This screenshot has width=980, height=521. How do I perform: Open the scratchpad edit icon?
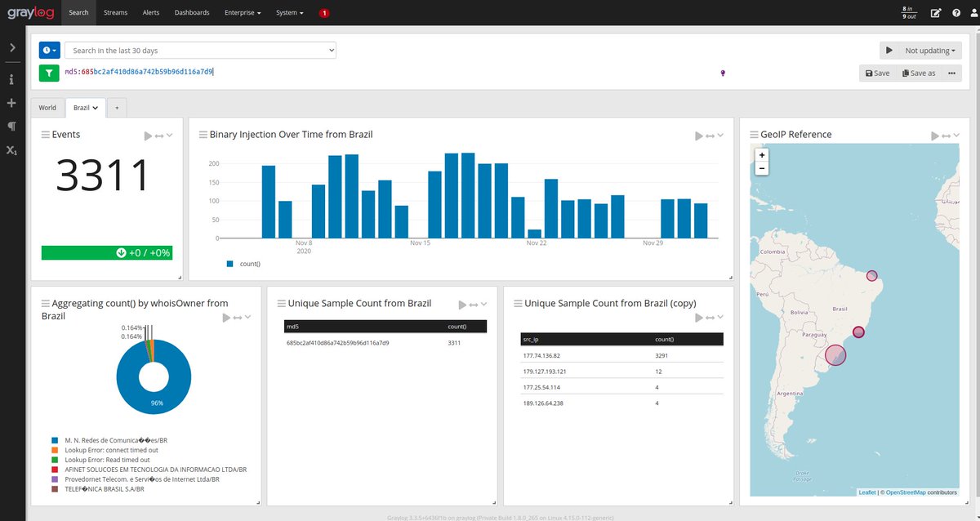pyautogui.click(x=936, y=13)
